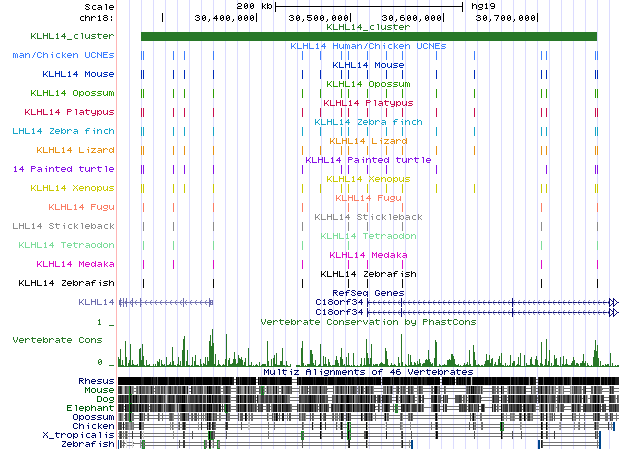
Task: Select the Dog alignment row label
Action: 104,399
